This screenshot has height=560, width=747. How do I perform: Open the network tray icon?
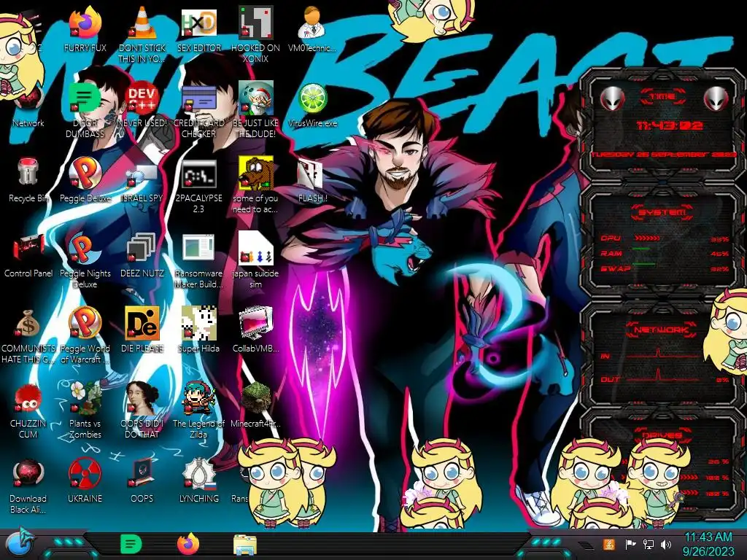[648, 544]
